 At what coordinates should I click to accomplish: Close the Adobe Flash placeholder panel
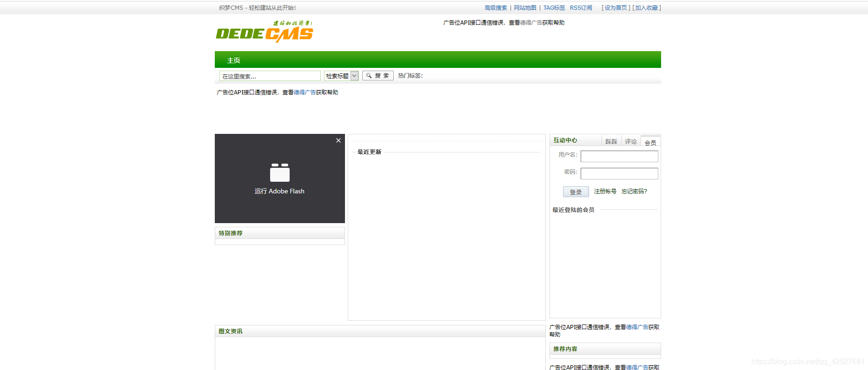pyautogui.click(x=338, y=140)
